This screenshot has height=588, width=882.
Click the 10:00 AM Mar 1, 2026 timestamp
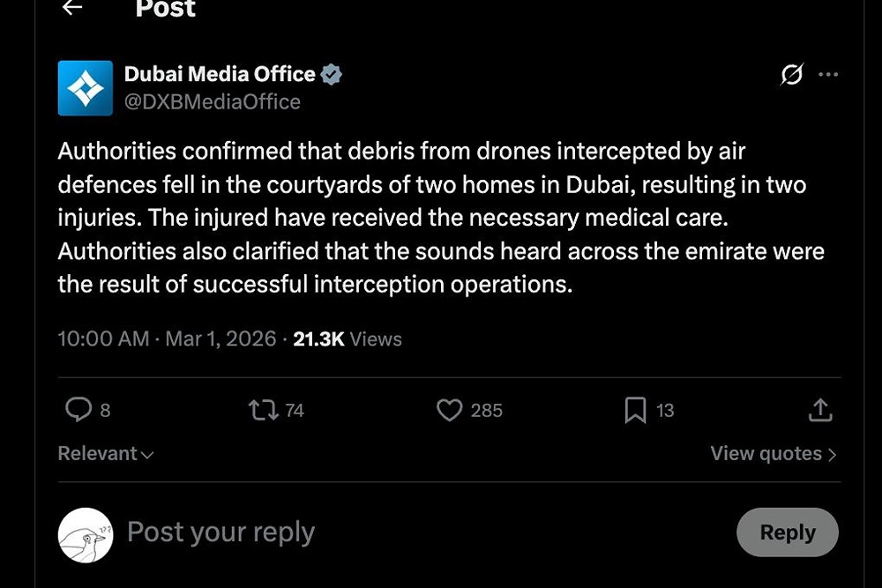pyautogui.click(x=167, y=339)
